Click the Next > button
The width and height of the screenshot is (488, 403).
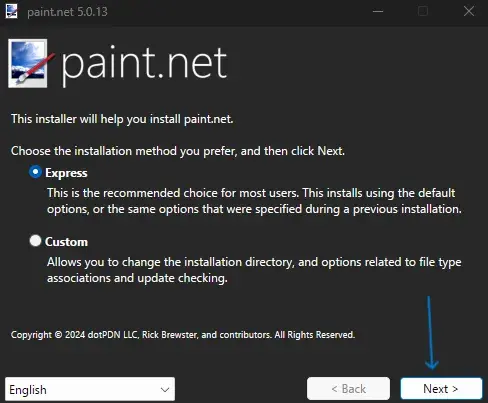tap(441, 388)
